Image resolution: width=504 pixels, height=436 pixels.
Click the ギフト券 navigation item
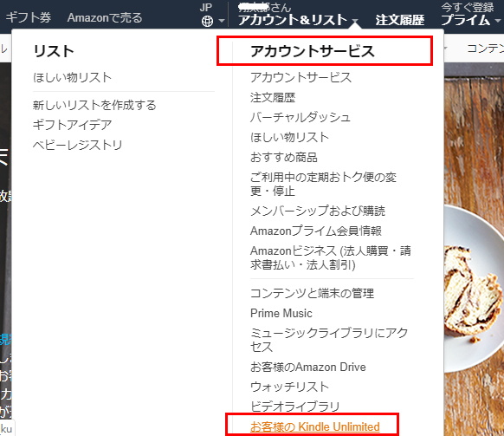point(29,17)
